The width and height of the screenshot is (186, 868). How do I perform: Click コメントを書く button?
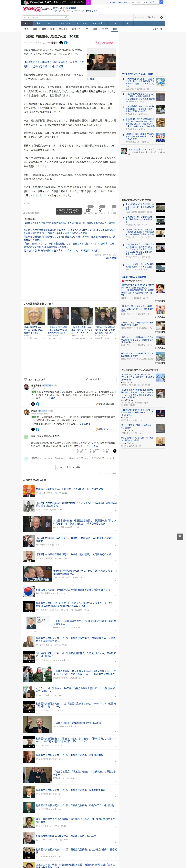coord(93,379)
